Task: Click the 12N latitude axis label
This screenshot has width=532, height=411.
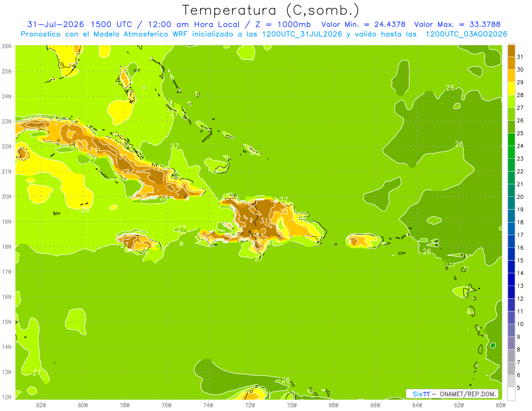Action: click(x=7, y=397)
